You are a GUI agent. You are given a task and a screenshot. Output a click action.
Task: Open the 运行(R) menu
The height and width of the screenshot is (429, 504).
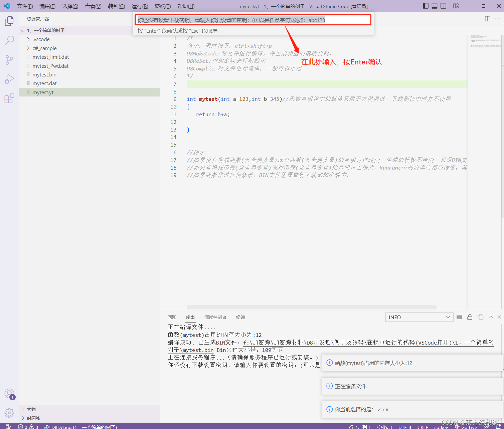pyautogui.click(x=140, y=6)
